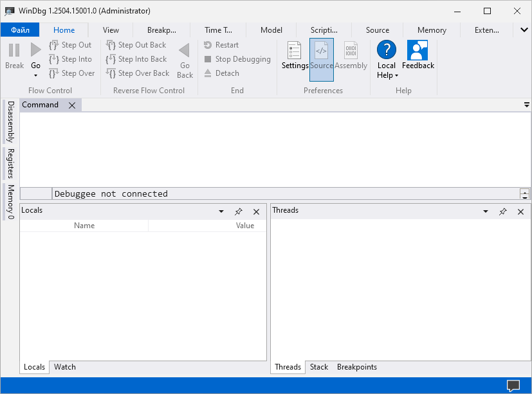Screen dimensions: 532x394
Task: Click Step Into Back
Action: click(136, 59)
